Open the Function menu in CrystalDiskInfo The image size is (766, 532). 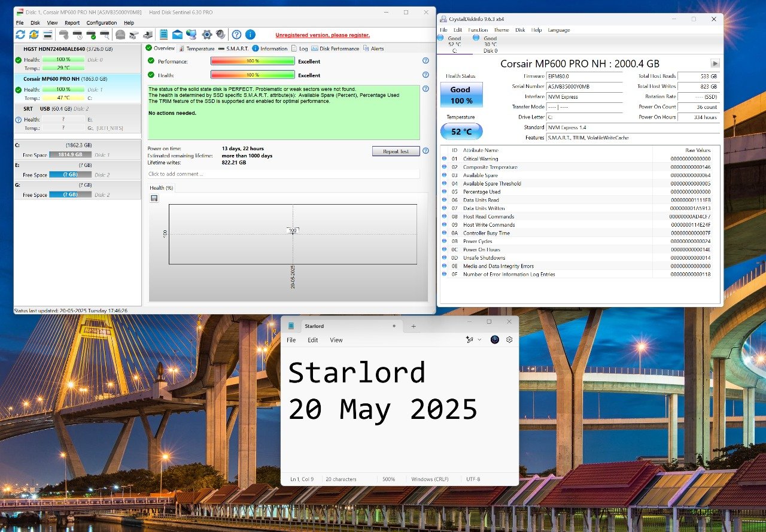pyautogui.click(x=478, y=30)
